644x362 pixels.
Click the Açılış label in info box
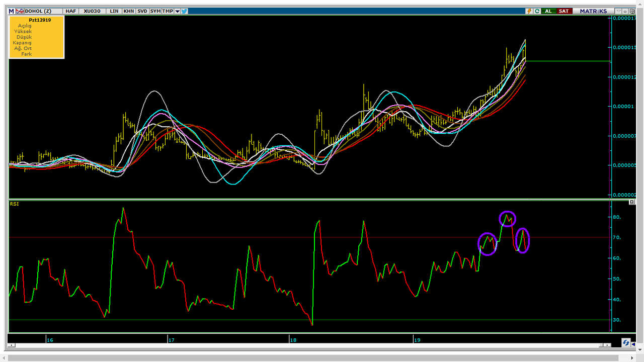25,26
